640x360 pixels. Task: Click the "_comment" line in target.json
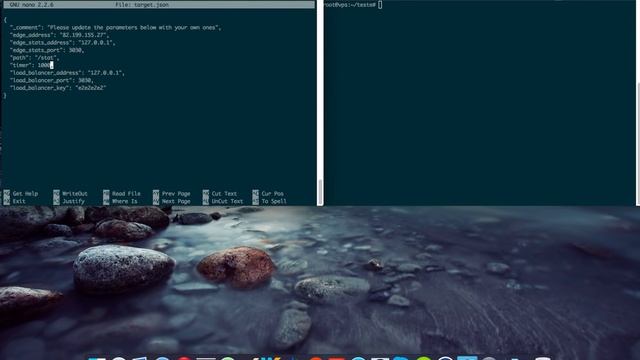coord(116,28)
